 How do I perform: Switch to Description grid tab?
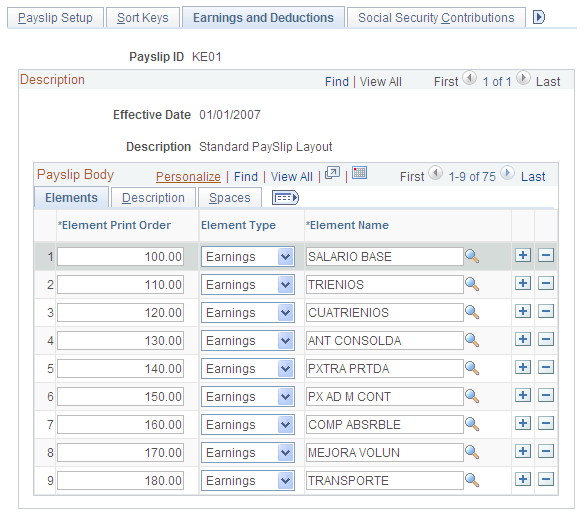tap(153, 198)
